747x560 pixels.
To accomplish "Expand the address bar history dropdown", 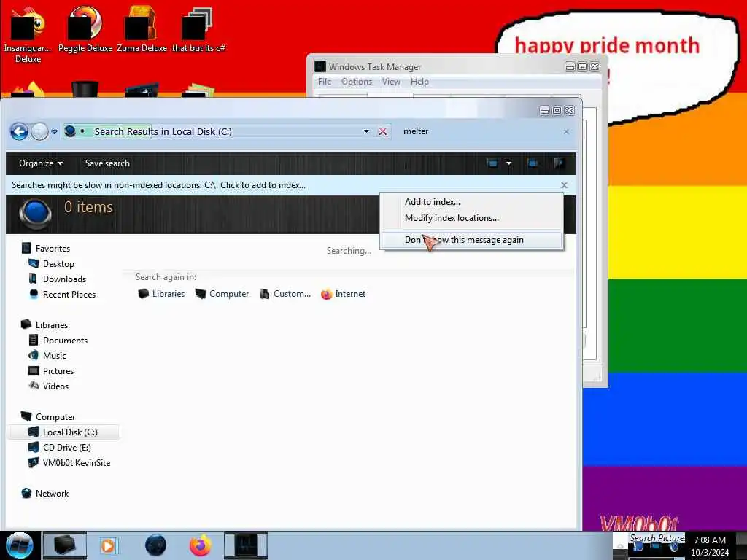I will pos(366,131).
